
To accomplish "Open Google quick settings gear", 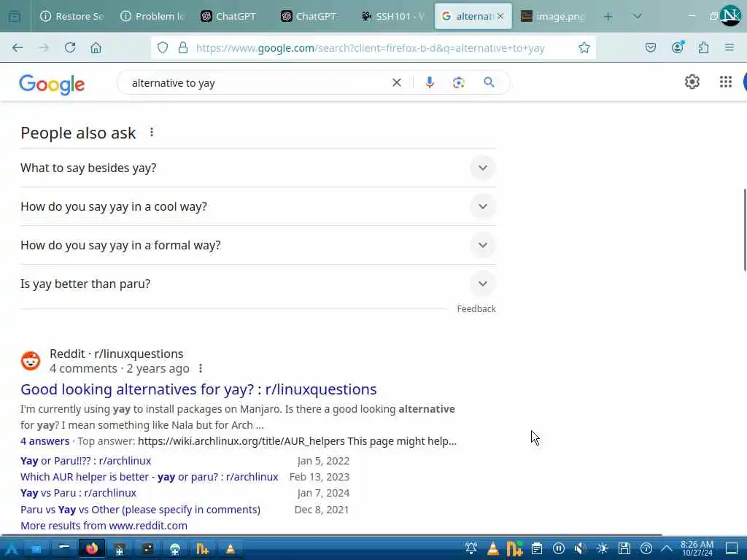I will tap(692, 82).
